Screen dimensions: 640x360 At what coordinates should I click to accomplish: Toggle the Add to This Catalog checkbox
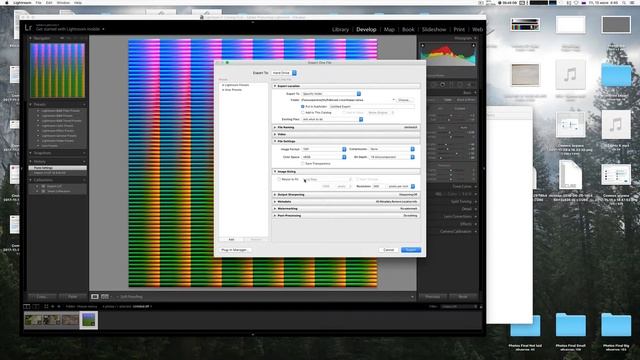[x=303, y=112]
